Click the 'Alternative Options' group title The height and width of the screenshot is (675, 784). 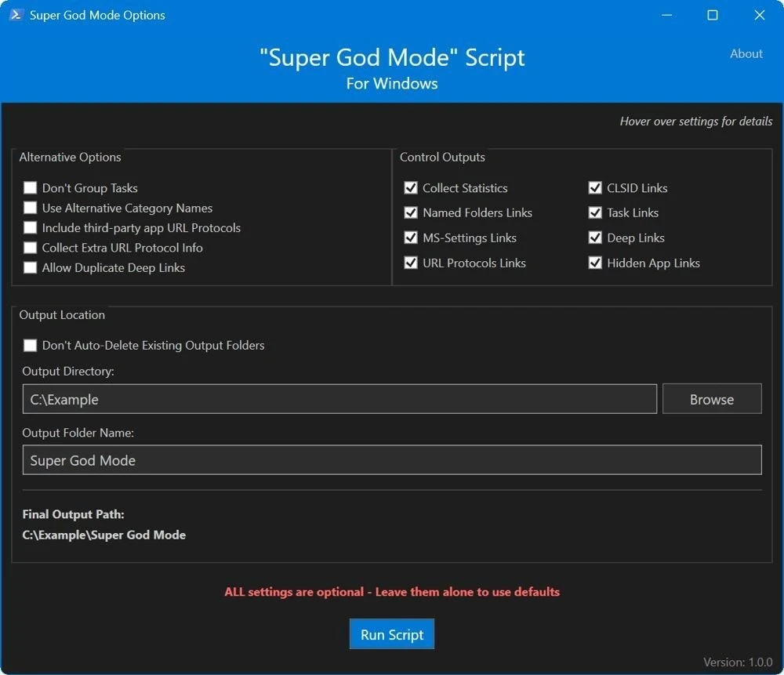[70, 157]
